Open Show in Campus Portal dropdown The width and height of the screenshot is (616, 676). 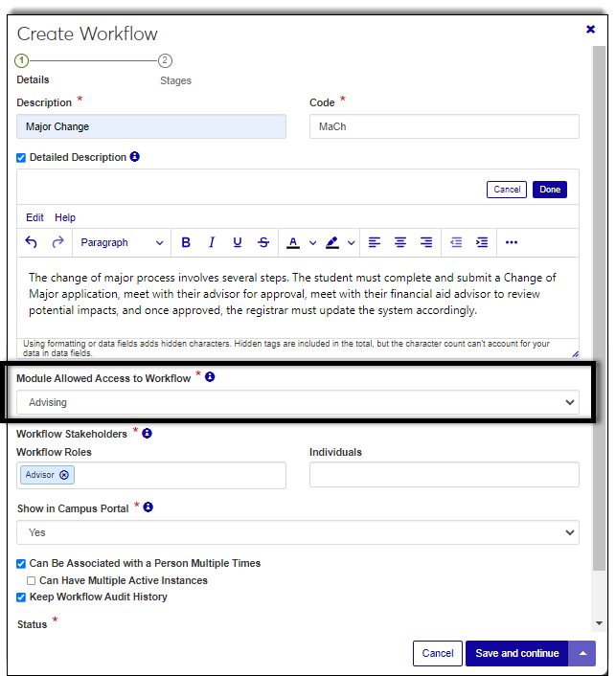(297, 532)
